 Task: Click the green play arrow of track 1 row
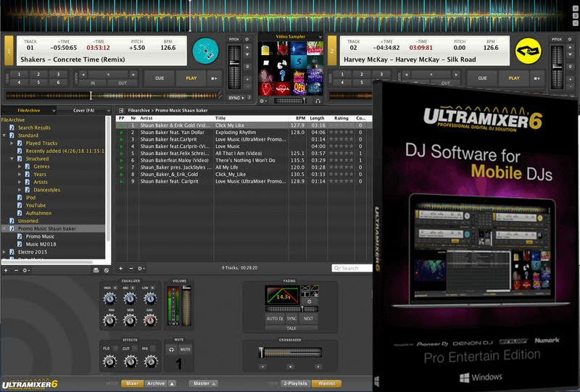[121, 125]
